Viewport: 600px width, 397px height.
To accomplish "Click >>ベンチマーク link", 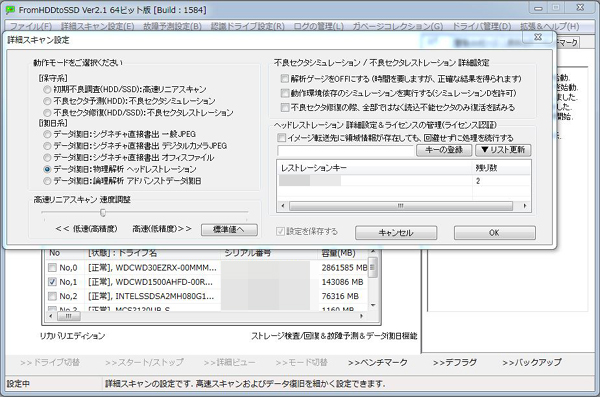I will [378, 363].
